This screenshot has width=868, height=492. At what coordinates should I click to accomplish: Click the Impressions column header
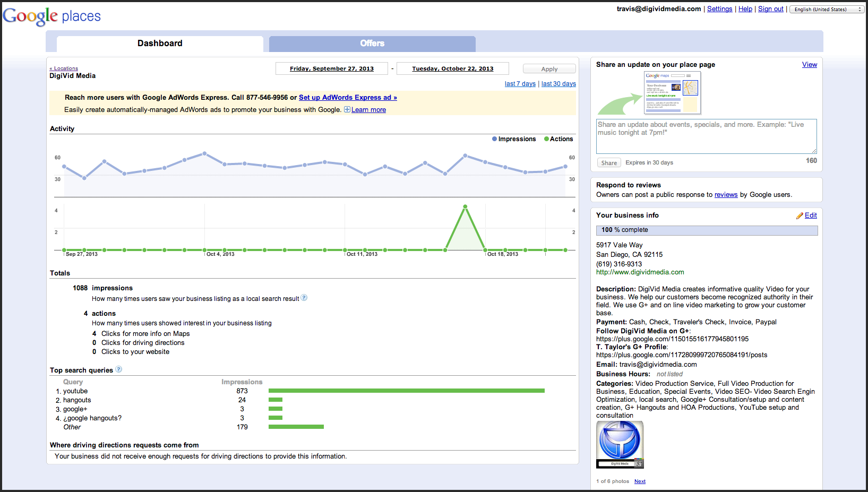tap(242, 382)
